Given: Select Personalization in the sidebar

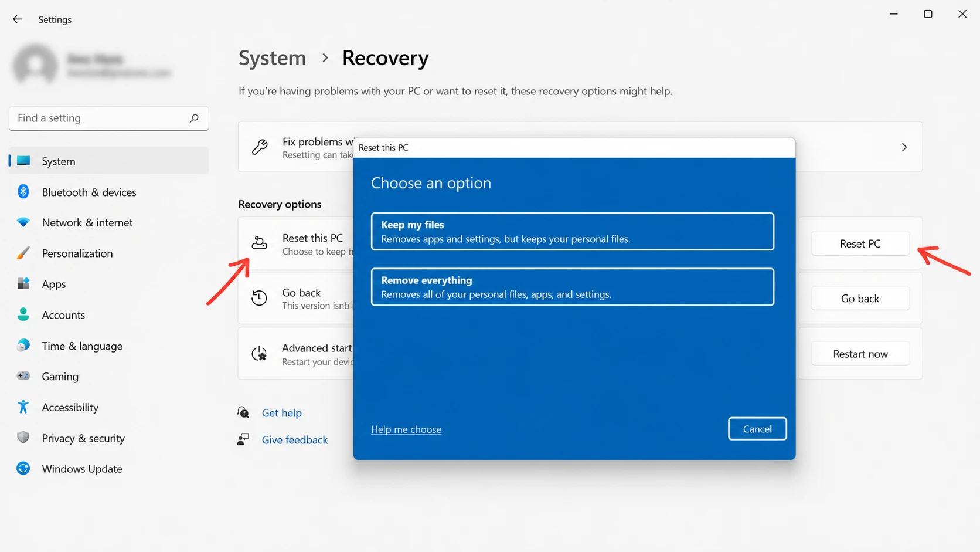Looking at the screenshot, I should click(x=109, y=253).
